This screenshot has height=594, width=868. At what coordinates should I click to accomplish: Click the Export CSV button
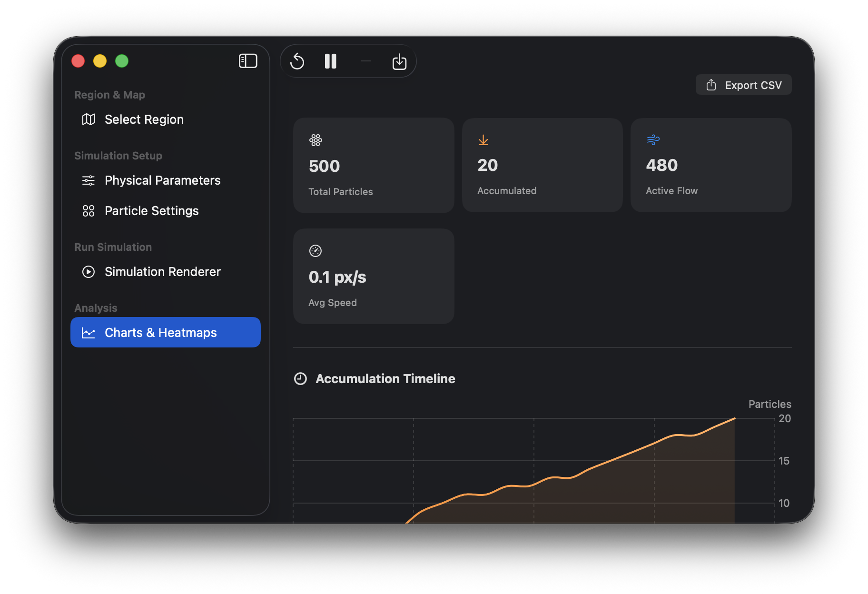pos(743,85)
